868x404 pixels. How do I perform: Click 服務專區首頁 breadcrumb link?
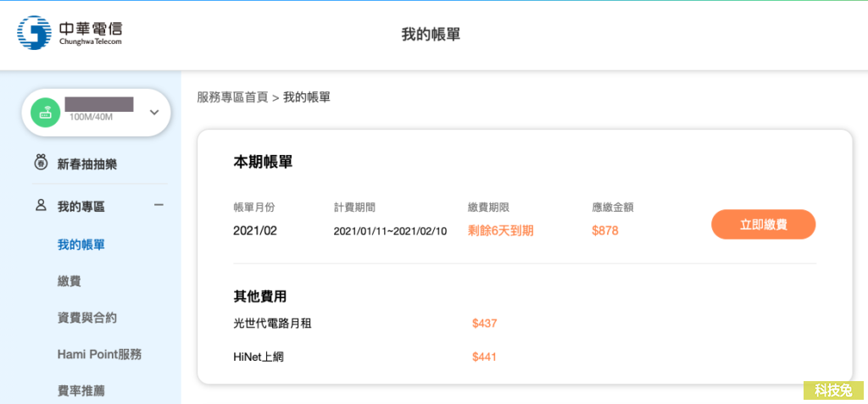pos(232,97)
